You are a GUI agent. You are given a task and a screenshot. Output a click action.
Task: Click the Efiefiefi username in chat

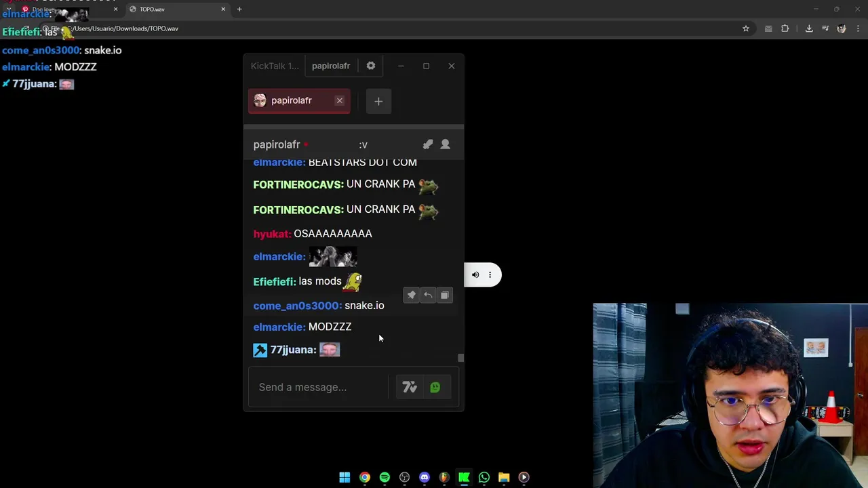(x=275, y=281)
